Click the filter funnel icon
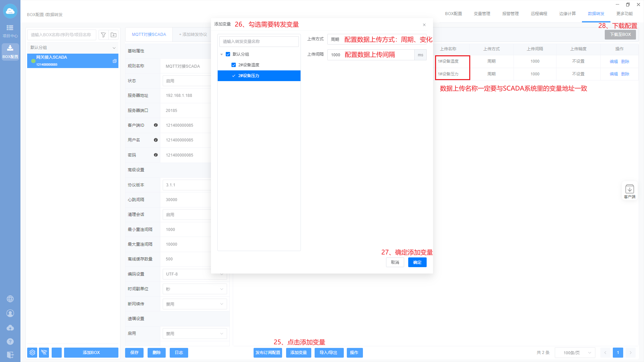The height and width of the screenshot is (362, 644). tap(103, 35)
